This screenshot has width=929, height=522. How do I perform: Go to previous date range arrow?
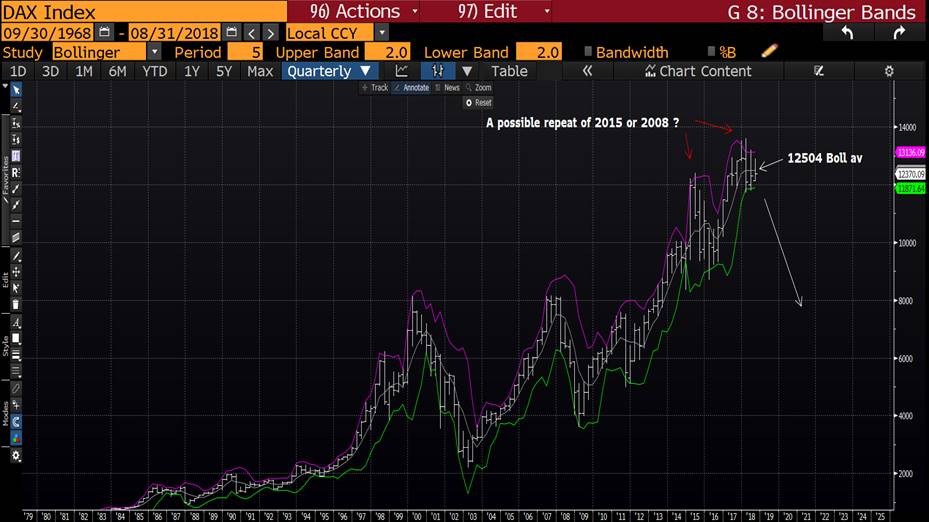click(252, 33)
